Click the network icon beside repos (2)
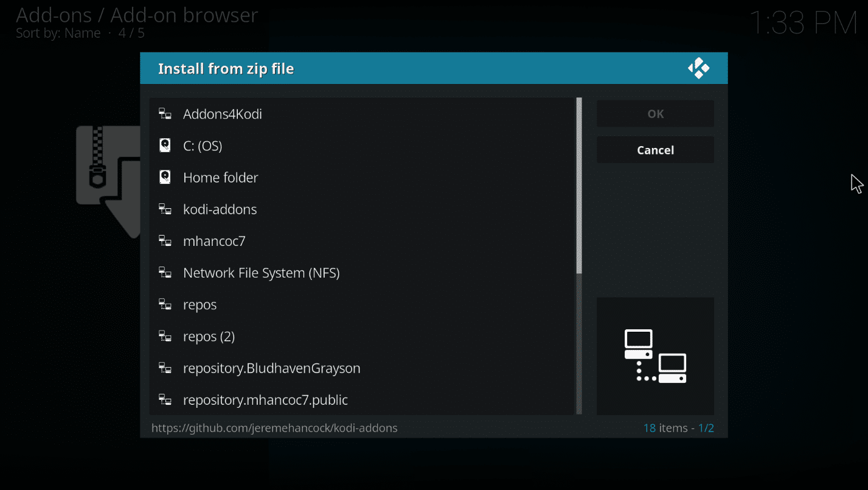The height and width of the screenshot is (490, 868). [x=165, y=336]
